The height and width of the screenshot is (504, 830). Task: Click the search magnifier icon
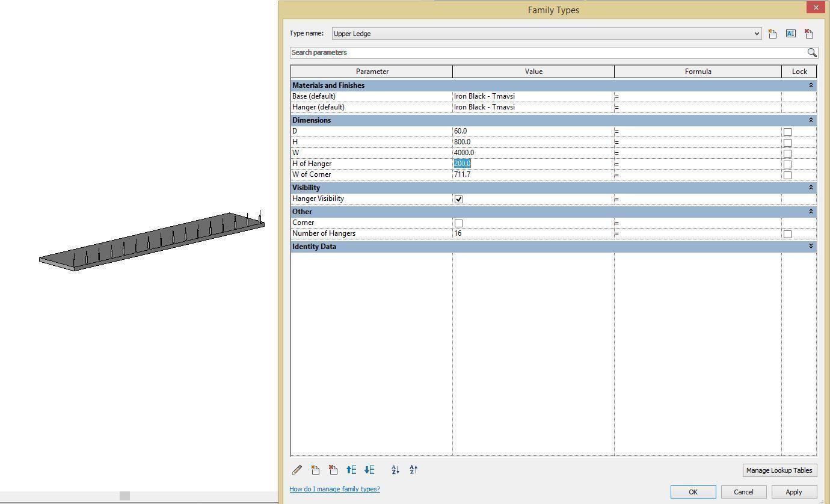click(811, 52)
